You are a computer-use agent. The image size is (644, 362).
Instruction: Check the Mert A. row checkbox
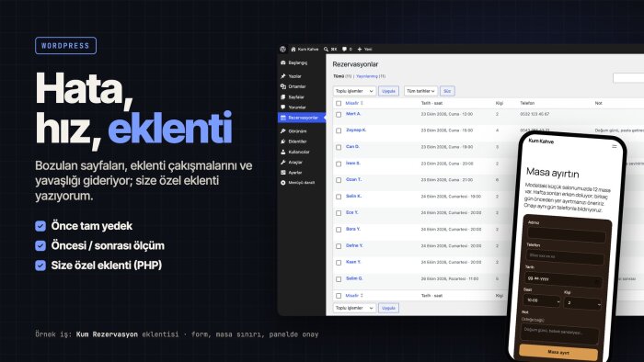coord(339,114)
